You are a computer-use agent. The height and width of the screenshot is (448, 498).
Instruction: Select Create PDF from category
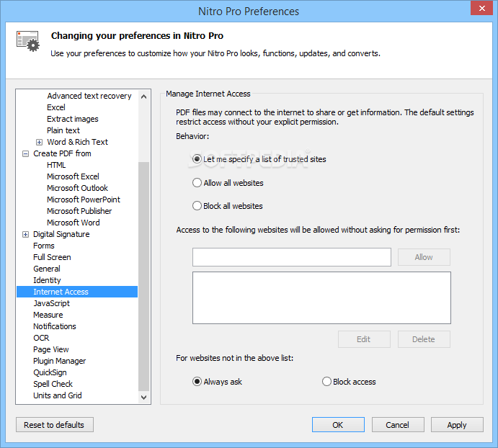pos(62,153)
